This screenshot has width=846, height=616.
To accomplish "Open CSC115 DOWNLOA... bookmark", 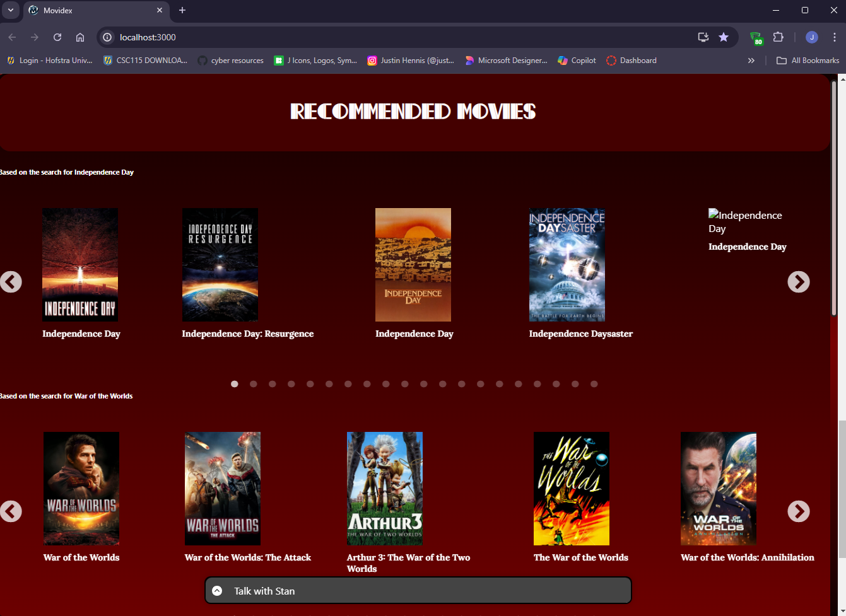I will pyautogui.click(x=145, y=61).
